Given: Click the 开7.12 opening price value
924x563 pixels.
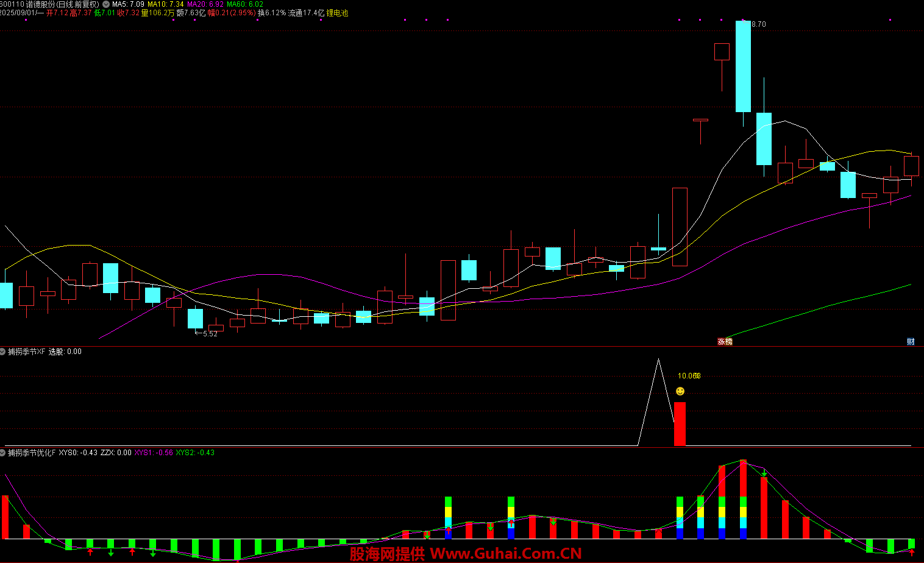Looking at the screenshot, I should point(57,13).
